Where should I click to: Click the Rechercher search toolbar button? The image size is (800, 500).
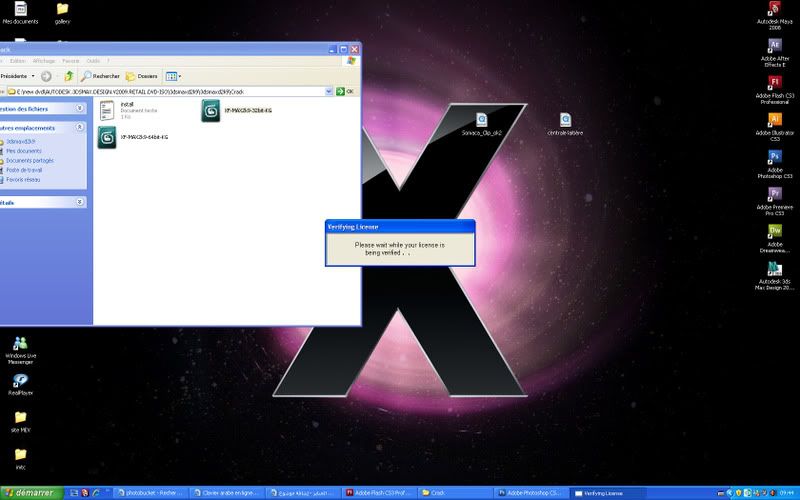pos(100,76)
